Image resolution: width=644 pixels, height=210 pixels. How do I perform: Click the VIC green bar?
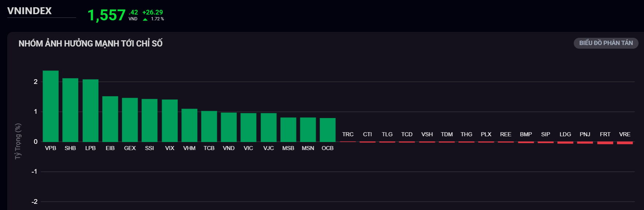(x=248, y=127)
